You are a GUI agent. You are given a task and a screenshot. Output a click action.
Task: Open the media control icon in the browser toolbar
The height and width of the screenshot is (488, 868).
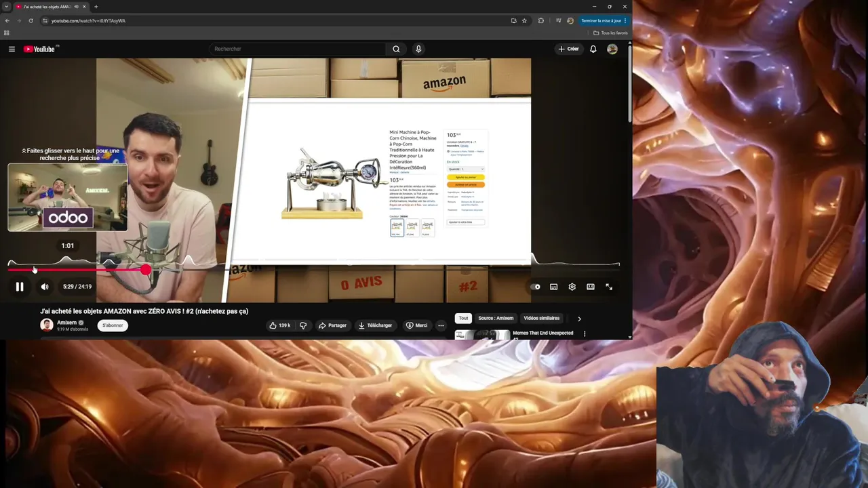coord(559,21)
